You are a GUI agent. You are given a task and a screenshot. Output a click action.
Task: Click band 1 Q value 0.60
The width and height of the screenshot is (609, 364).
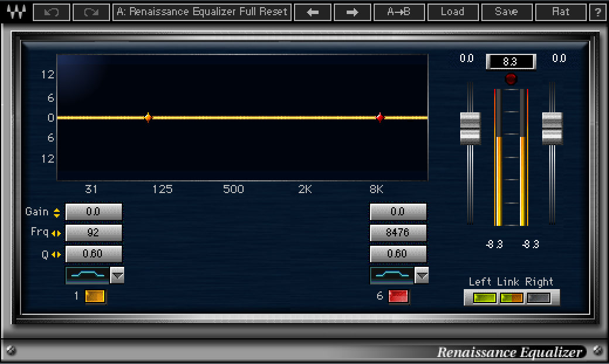click(x=94, y=253)
